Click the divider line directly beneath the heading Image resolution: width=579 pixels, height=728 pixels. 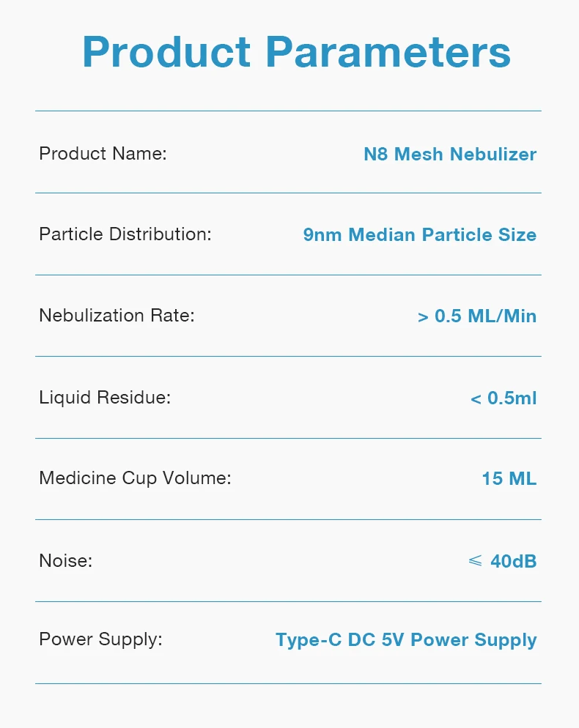[288, 111]
